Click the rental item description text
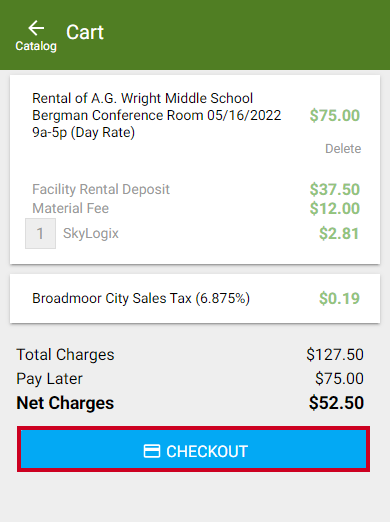Image resolution: width=390 pixels, height=522 pixels. pyautogui.click(x=157, y=115)
